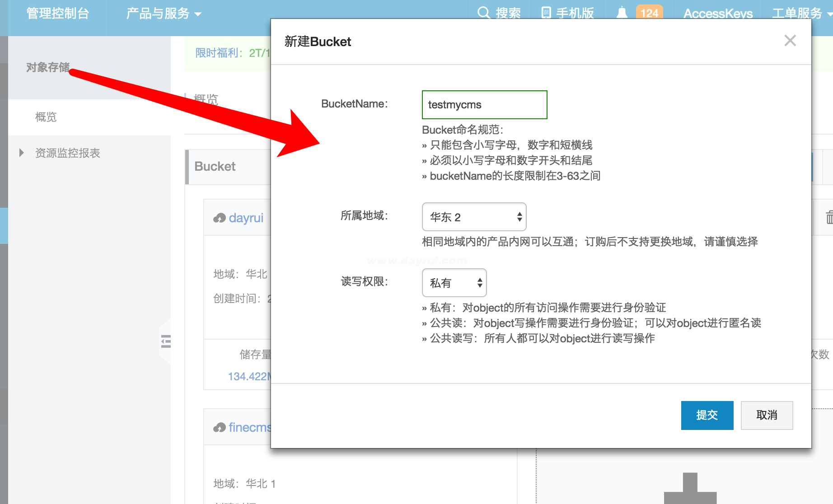The height and width of the screenshot is (504, 833).
Task: Collapse the sidebar with the handle icon
Action: coord(166,341)
